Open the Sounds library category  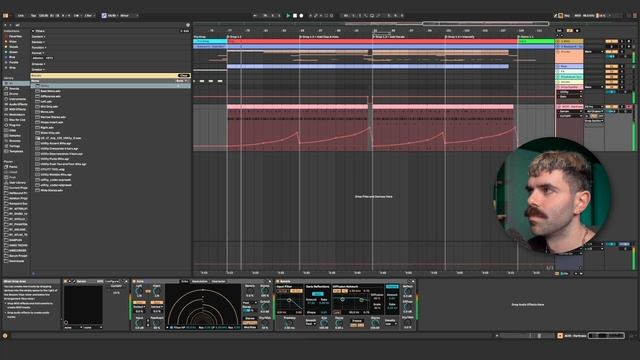[14, 89]
